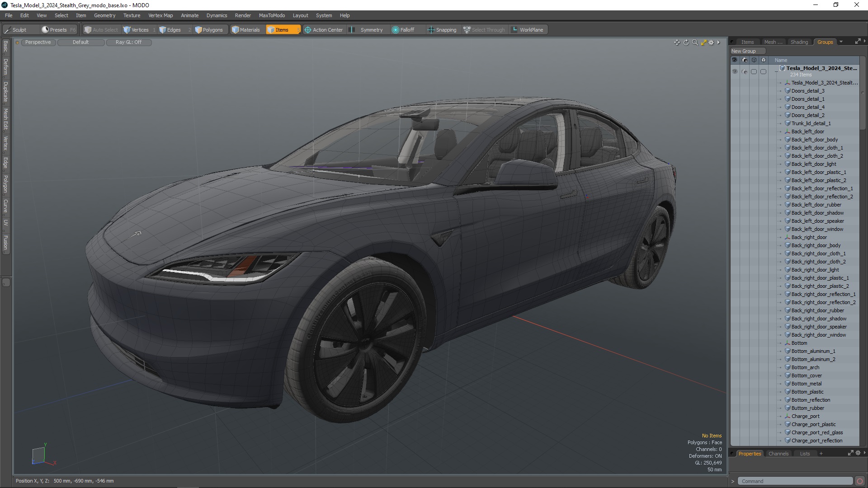Click the Select Through button
This screenshot has height=488, width=868.
484,30
